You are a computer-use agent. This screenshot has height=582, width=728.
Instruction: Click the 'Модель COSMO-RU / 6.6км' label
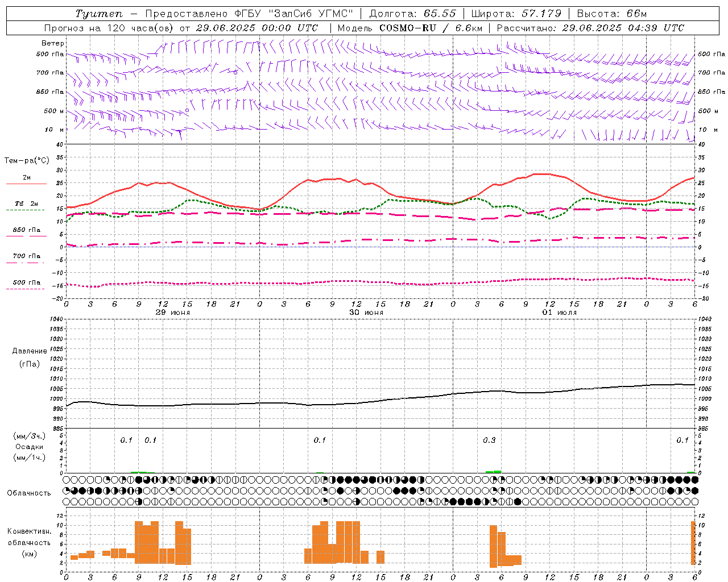(x=410, y=28)
